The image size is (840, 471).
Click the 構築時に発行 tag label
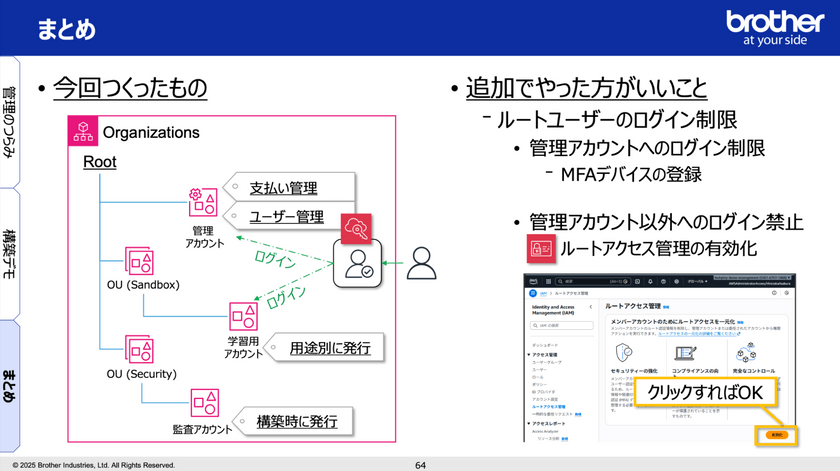[296, 421]
